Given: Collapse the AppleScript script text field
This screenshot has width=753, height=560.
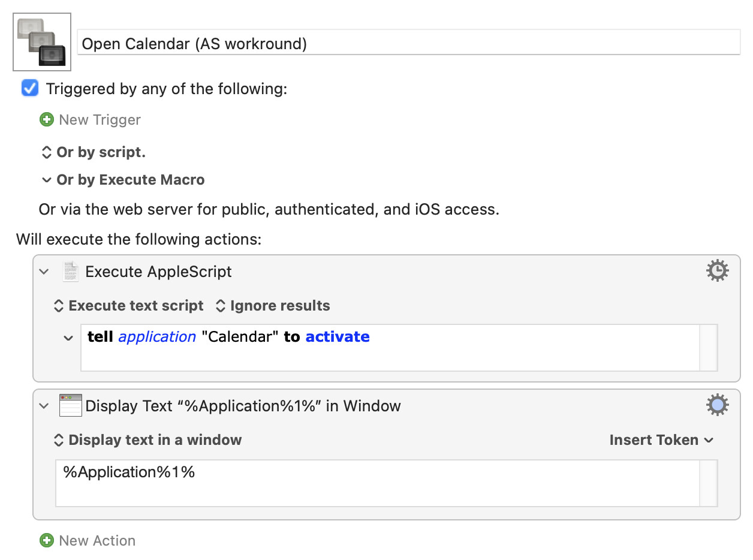Looking at the screenshot, I should [x=68, y=338].
